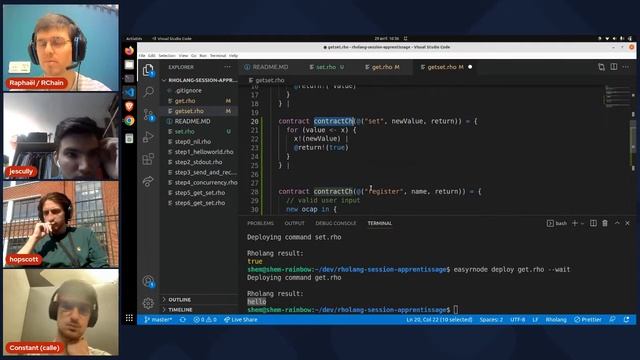Close the terminal panel
Viewport: 640px width, 360px height.
tap(628, 223)
